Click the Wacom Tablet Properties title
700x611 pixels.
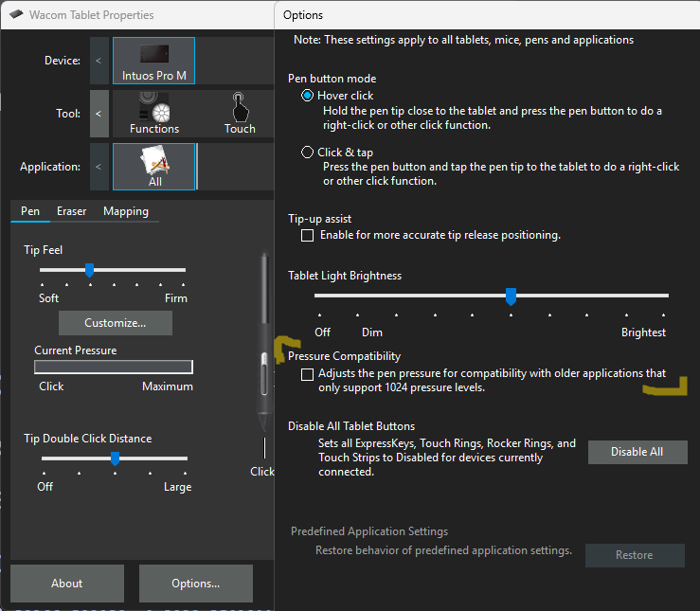click(92, 15)
